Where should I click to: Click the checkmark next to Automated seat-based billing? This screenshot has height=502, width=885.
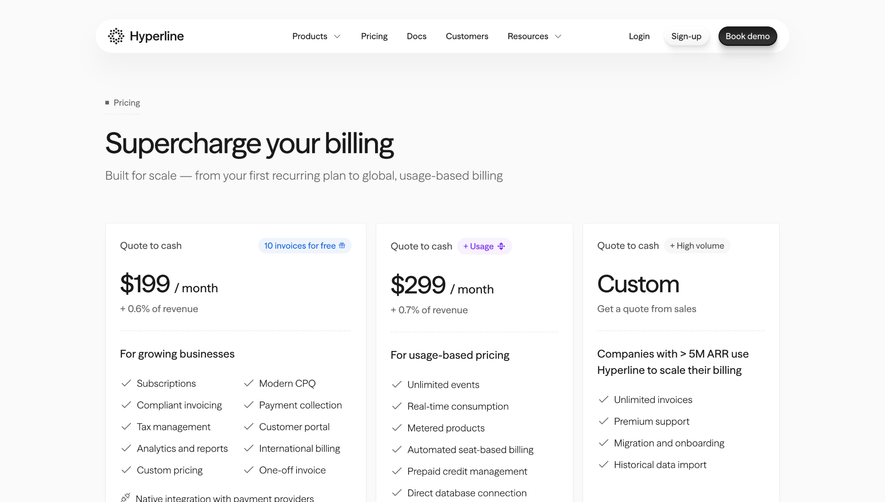point(397,449)
